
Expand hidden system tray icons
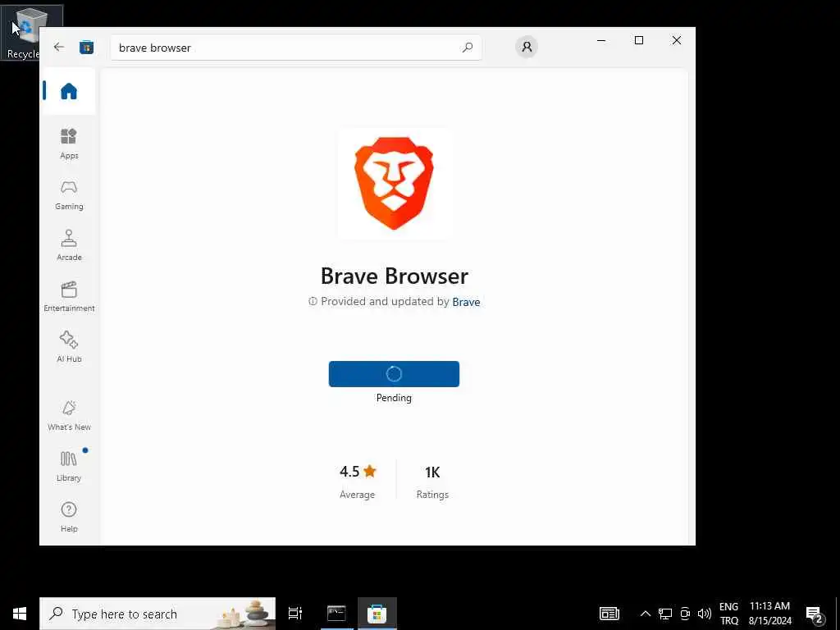click(x=645, y=614)
